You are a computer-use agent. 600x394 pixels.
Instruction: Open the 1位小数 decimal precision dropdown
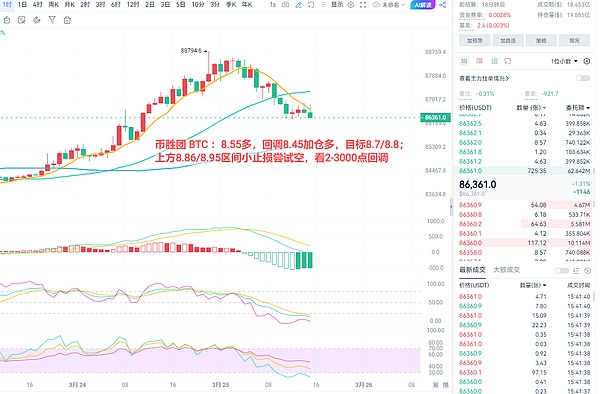[x=564, y=61]
